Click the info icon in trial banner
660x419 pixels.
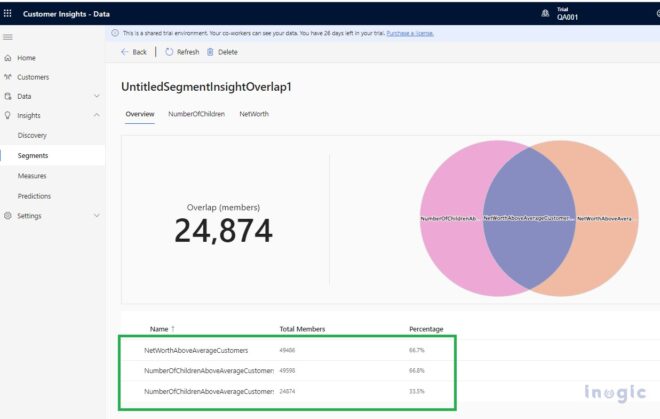pos(114,33)
